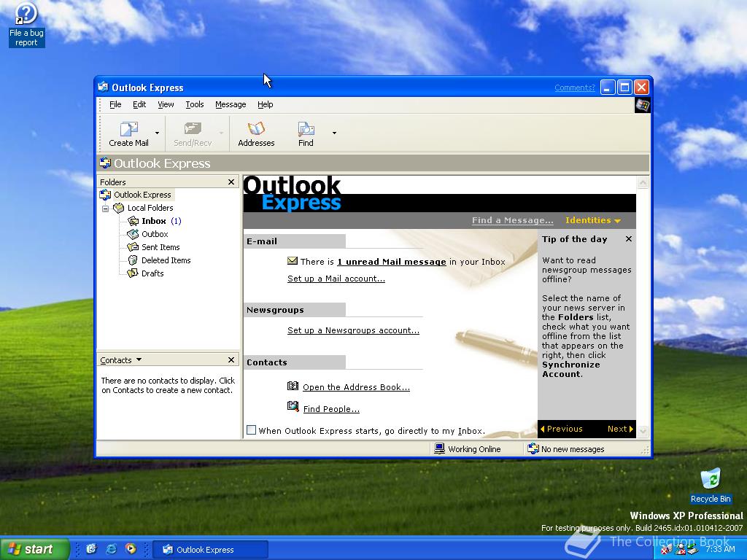Image resolution: width=747 pixels, height=560 pixels.
Task: Click the scroll down arrow in content pane
Action: 643,432
